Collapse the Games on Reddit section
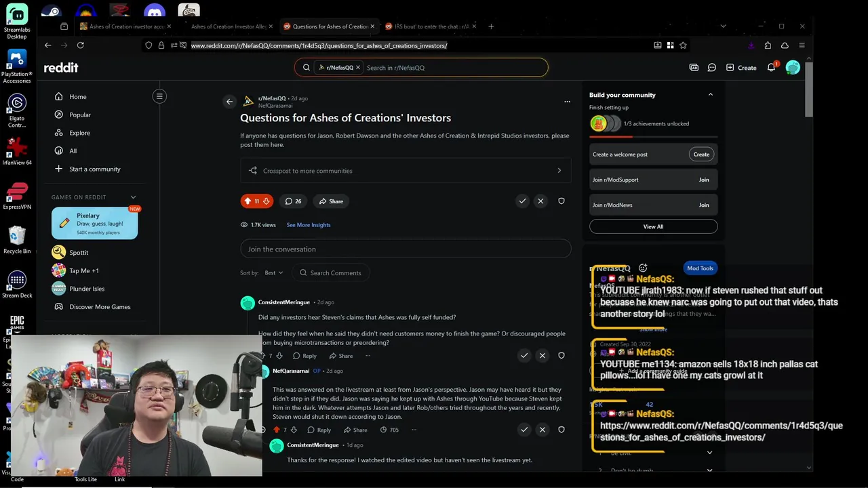Image resolution: width=868 pixels, height=488 pixels. (133, 197)
